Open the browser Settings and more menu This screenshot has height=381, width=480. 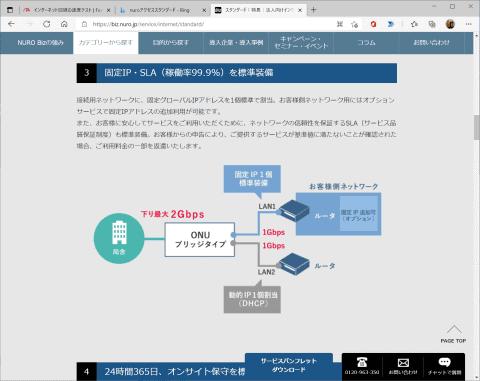(x=469, y=24)
